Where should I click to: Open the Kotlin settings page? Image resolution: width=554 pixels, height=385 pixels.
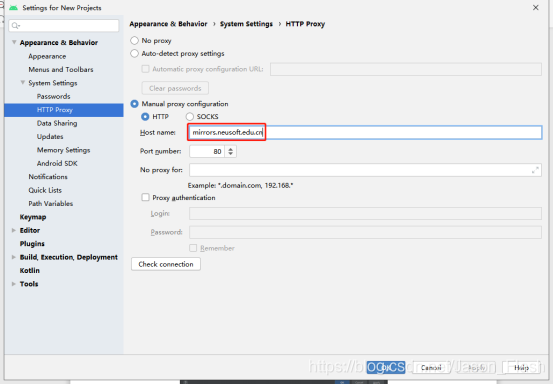coord(30,271)
